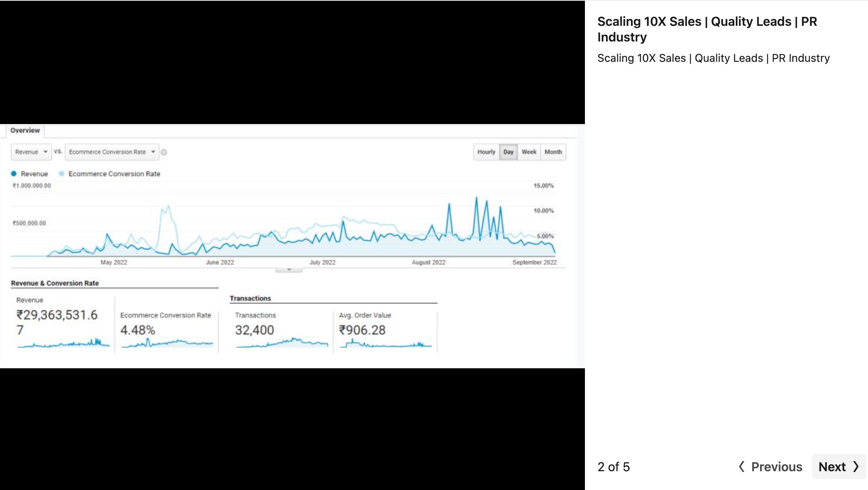This screenshot has height=490, width=868.
Task: Open the Ecommerce Conversion Rate dropdown
Action: coord(112,152)
